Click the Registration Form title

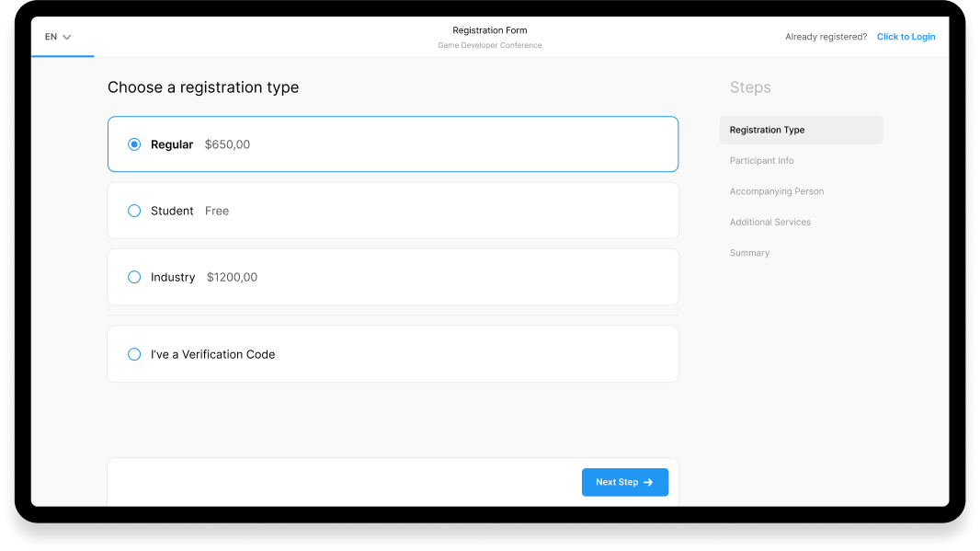(x=490, y=30)
